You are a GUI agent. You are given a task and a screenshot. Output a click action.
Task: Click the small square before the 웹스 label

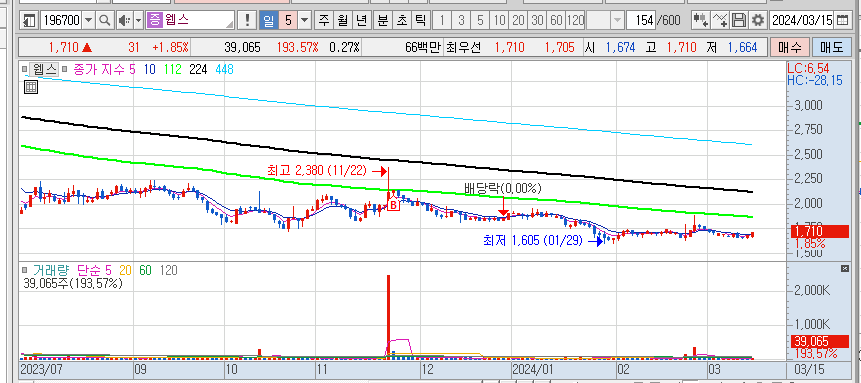pyautogui.click(x=25, y=70)
